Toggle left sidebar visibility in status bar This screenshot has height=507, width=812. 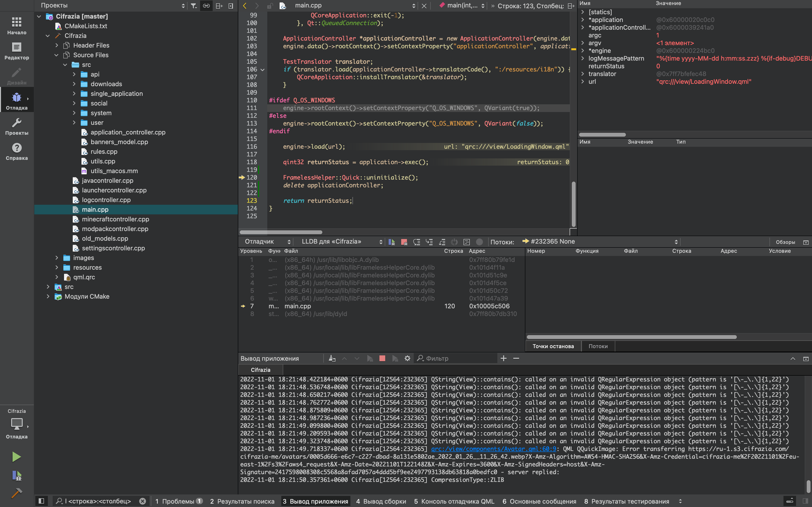point(41,501)
